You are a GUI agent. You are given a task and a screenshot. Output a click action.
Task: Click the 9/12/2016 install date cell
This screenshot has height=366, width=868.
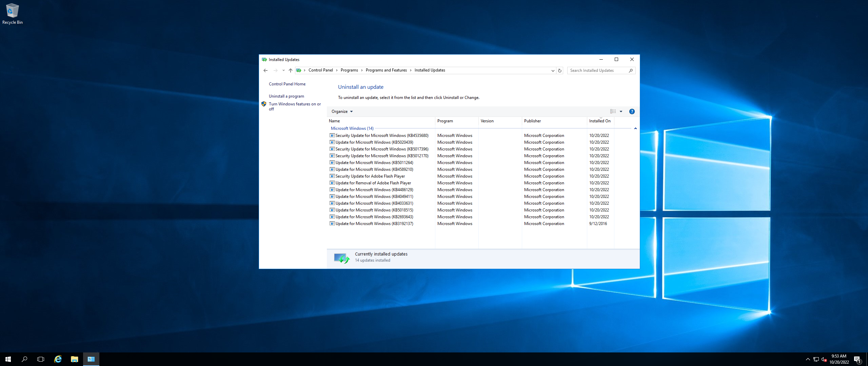[598, 224]
